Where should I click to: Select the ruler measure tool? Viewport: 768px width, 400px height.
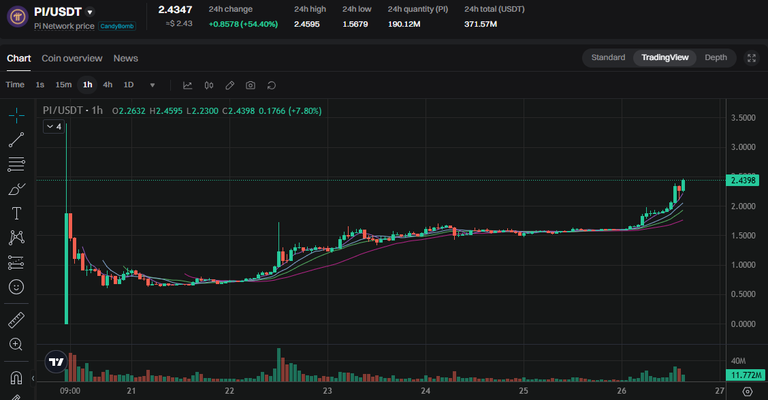[x=16, y=320]
